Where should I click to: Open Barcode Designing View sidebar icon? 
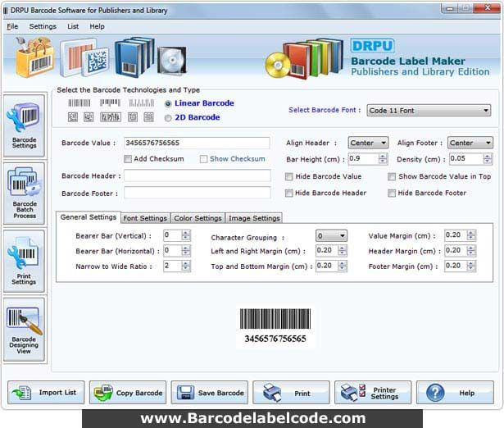pos(24,330)
